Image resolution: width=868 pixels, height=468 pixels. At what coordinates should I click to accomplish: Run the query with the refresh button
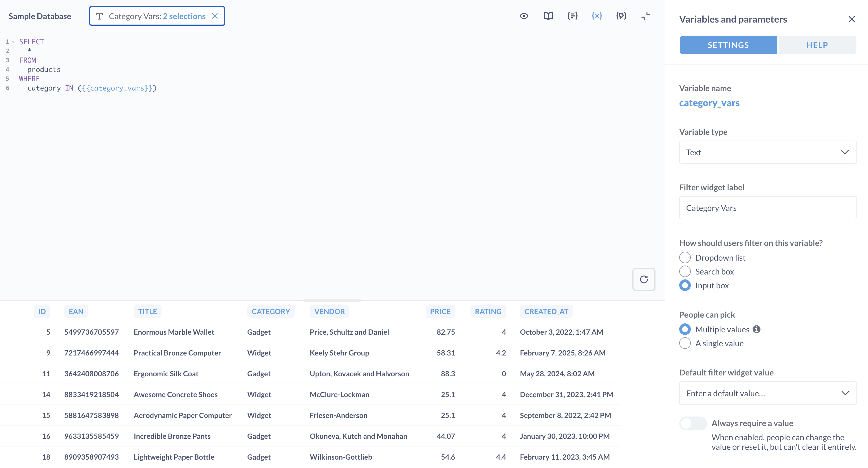tap(643, 279)
